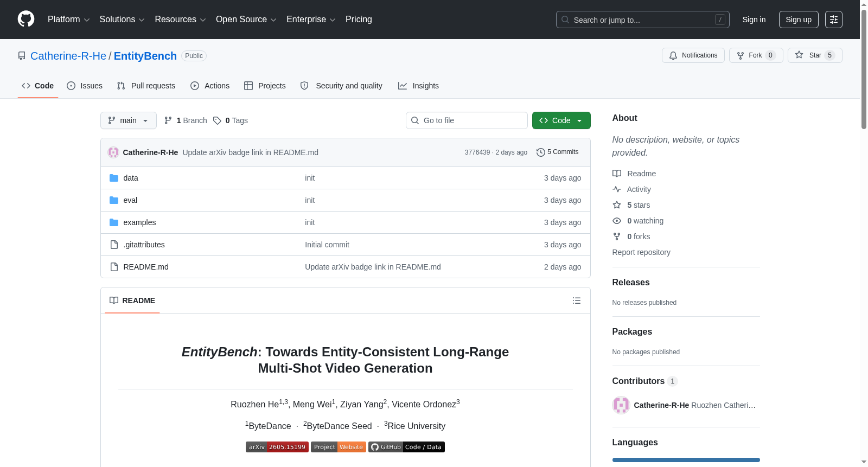Open the EntityBench repository name link
Image resolution: width=868 pixels, height=467 pixels.
pyautogui.click(x=145, y=56)
